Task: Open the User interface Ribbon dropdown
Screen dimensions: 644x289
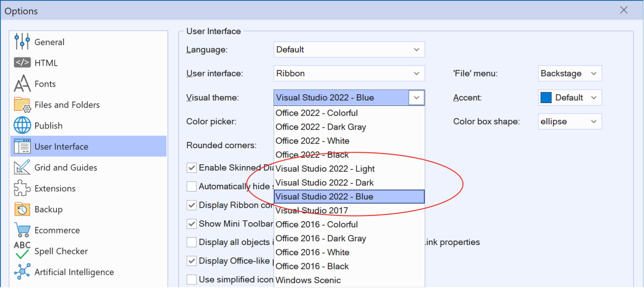Action: coord(349,74)
